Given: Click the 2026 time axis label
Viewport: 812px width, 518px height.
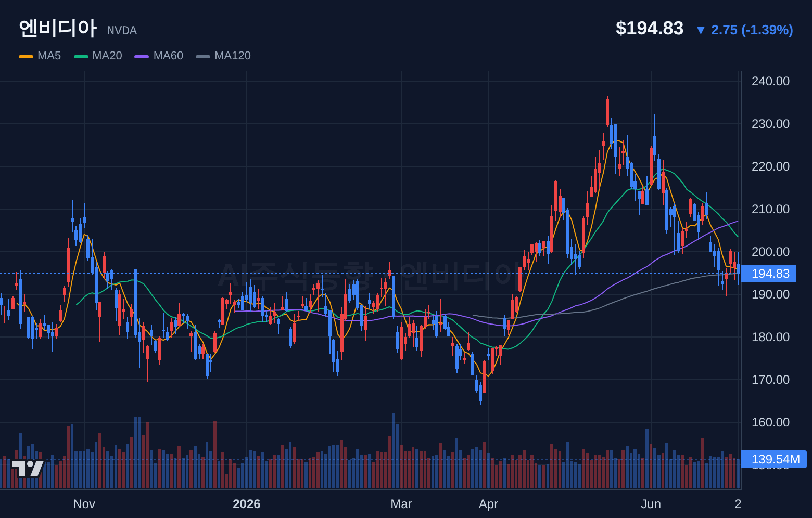Looking at the screenshot, I should click(247, 504).
